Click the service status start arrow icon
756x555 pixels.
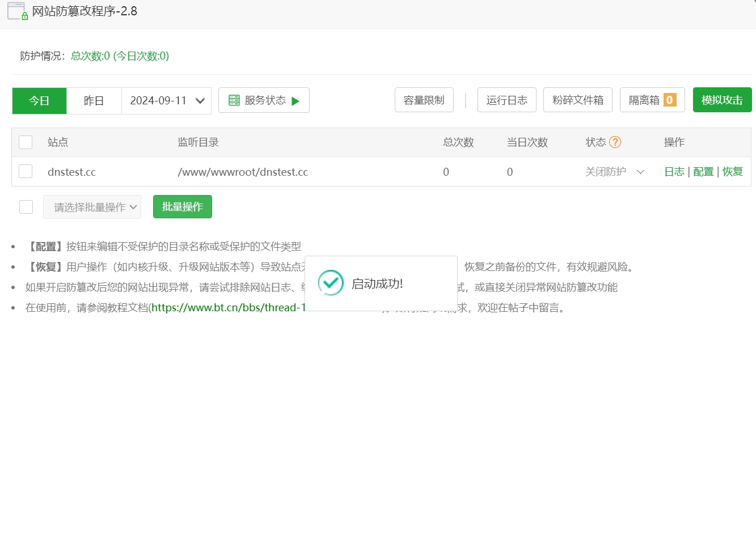tap(294, 100)
